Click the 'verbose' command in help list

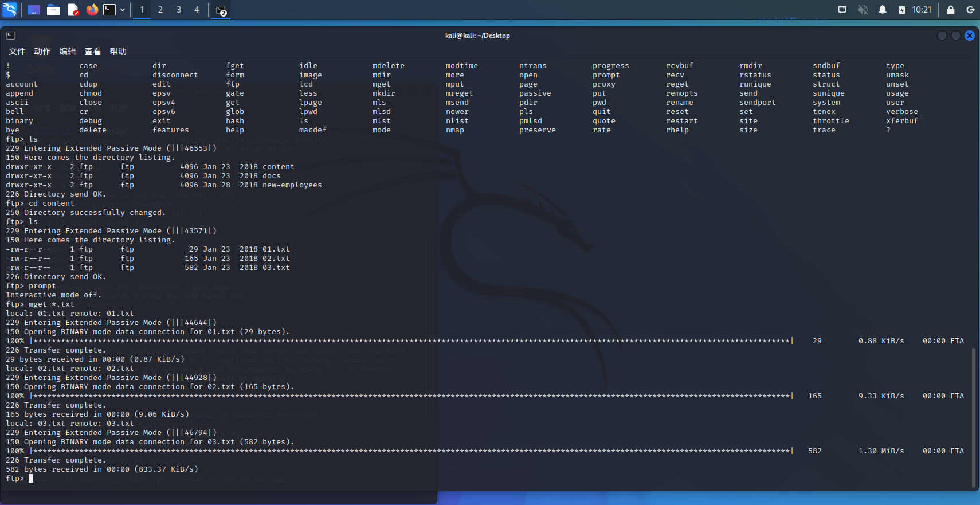click(902, 112)
